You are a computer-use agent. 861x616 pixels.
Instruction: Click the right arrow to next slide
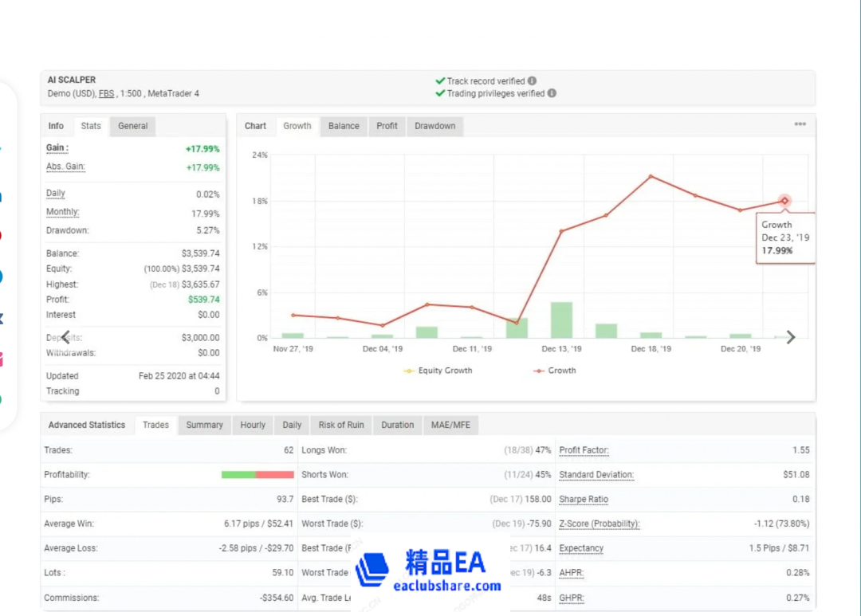[791, 337]
